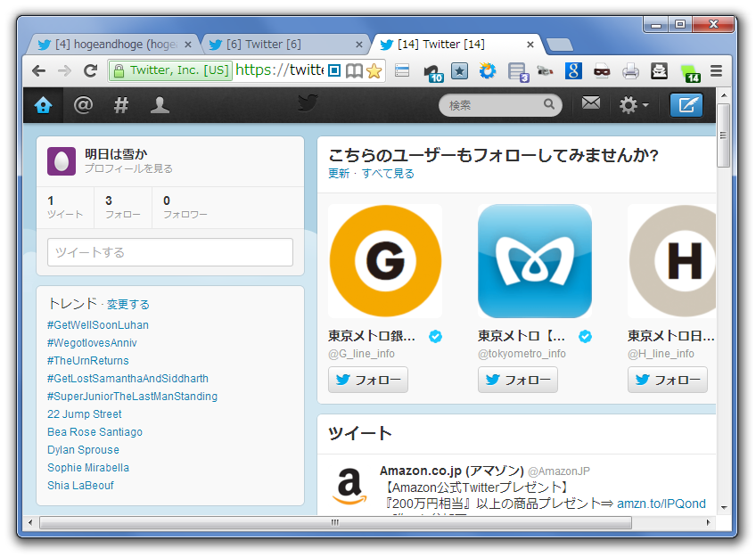This screenshot has height=557, width=756.
Task: Click the 更新 refresh suggestions link
Action: [339, 174]
